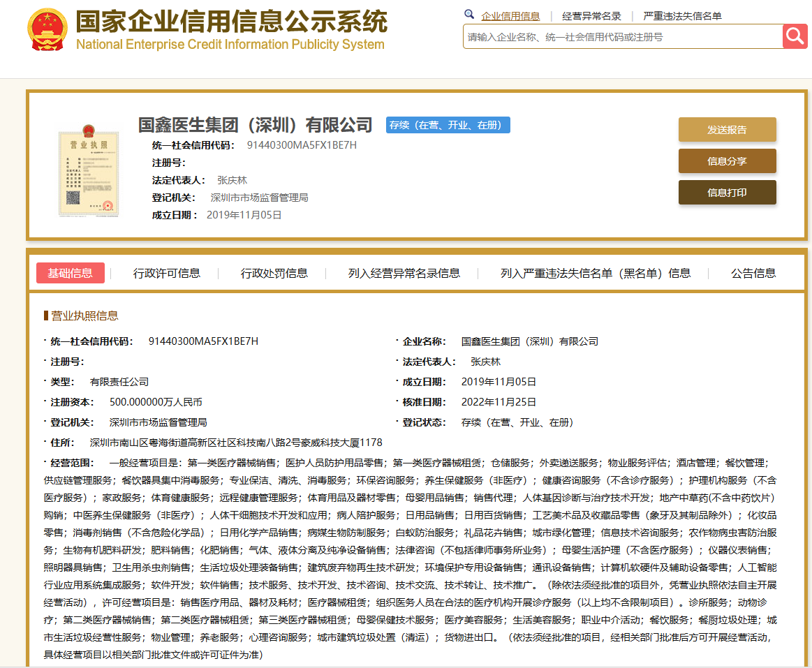Select the 严重违法失信名单 search category
The height and width of the screenshot is (668, 812).
click(682, 16)
